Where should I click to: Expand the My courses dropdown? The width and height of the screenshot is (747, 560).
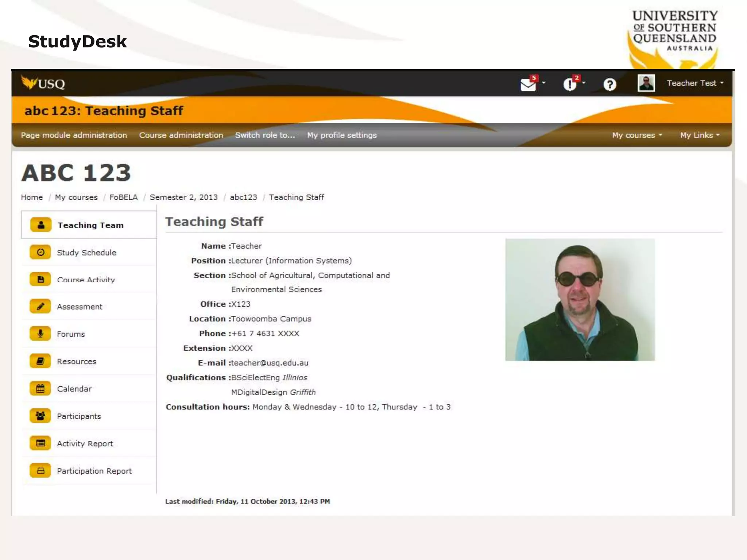tap(637, 135)
